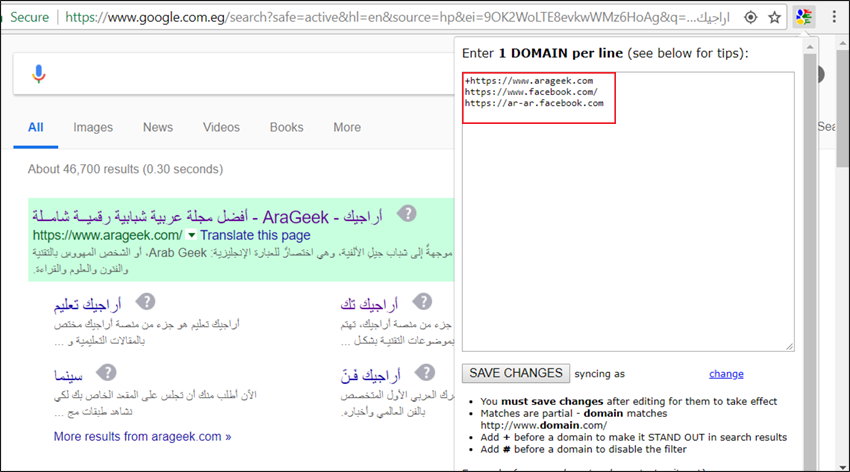Click question mark icon next to سينما
The width and height of the screenshot is (850, 472).
[106, 372]
